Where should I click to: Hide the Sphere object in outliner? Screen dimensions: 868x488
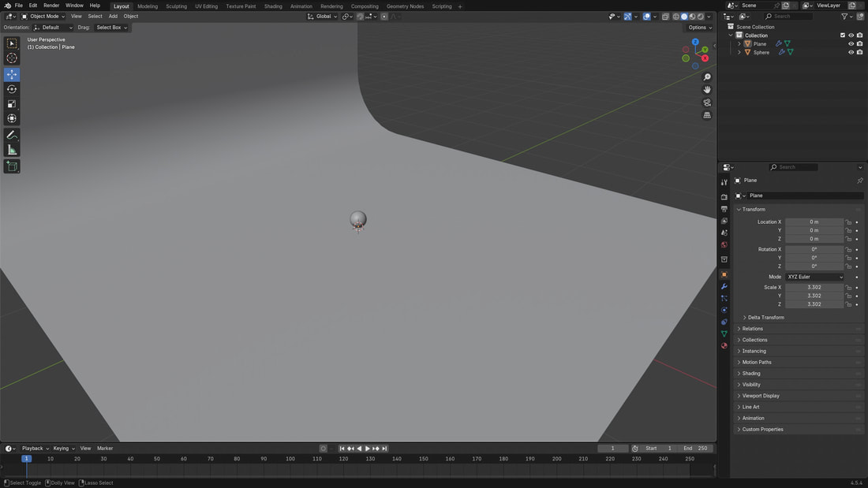tap(851, 53)
